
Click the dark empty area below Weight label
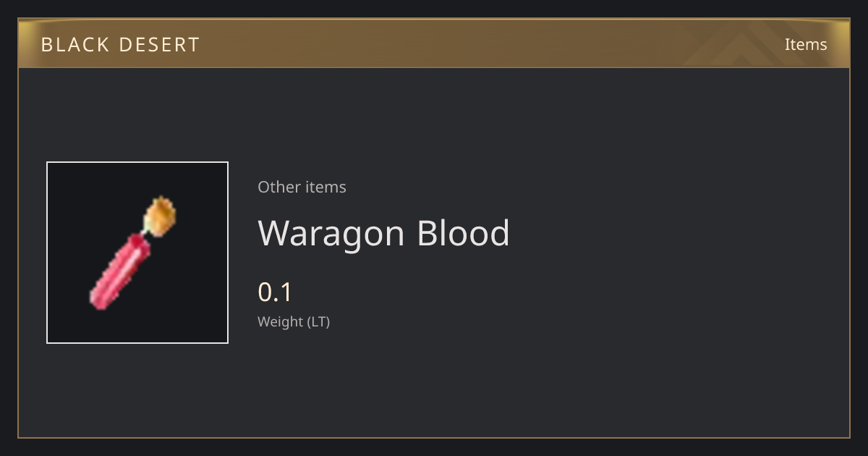pos(434,384)
